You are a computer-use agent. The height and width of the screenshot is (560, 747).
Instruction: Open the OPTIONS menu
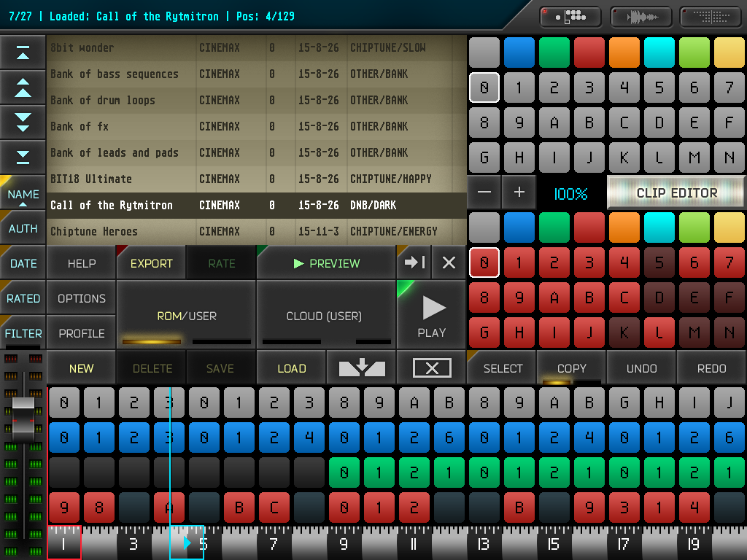(x=82, y=298)
